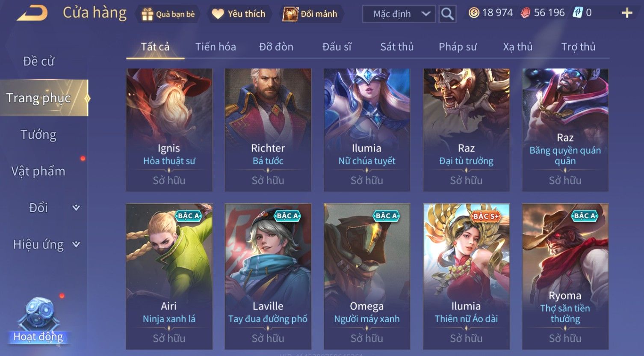Tap the golden back arrow icon
This screenshot has width=644, height=356.
[x=32, y=13]
